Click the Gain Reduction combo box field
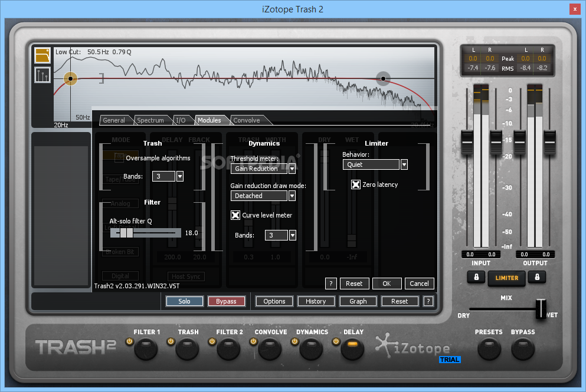 259,169
